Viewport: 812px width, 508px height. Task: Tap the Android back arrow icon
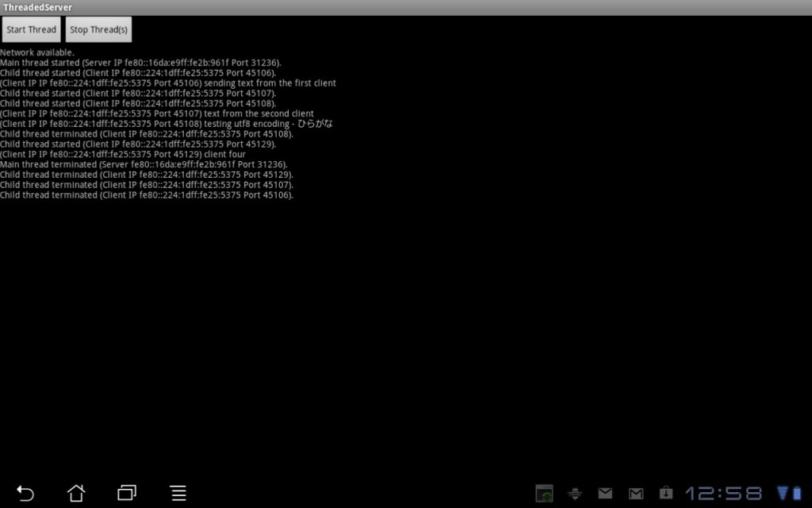point(25,494)
